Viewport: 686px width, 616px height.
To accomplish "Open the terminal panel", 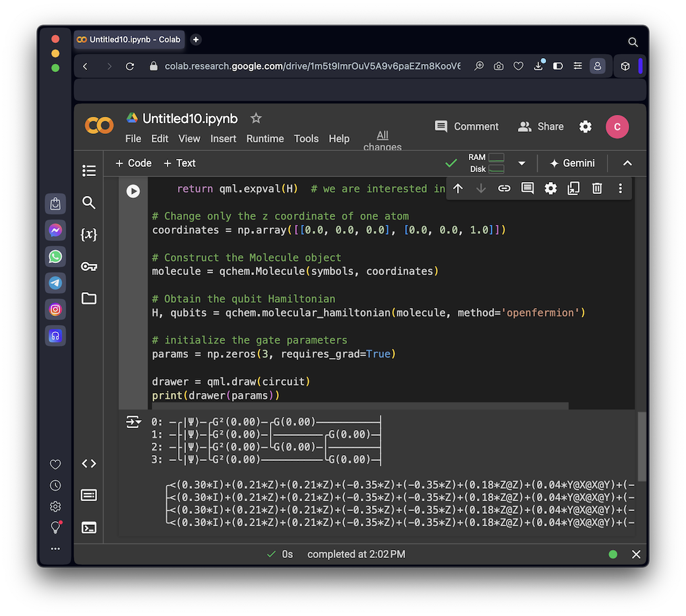I will tap(89, 527).
